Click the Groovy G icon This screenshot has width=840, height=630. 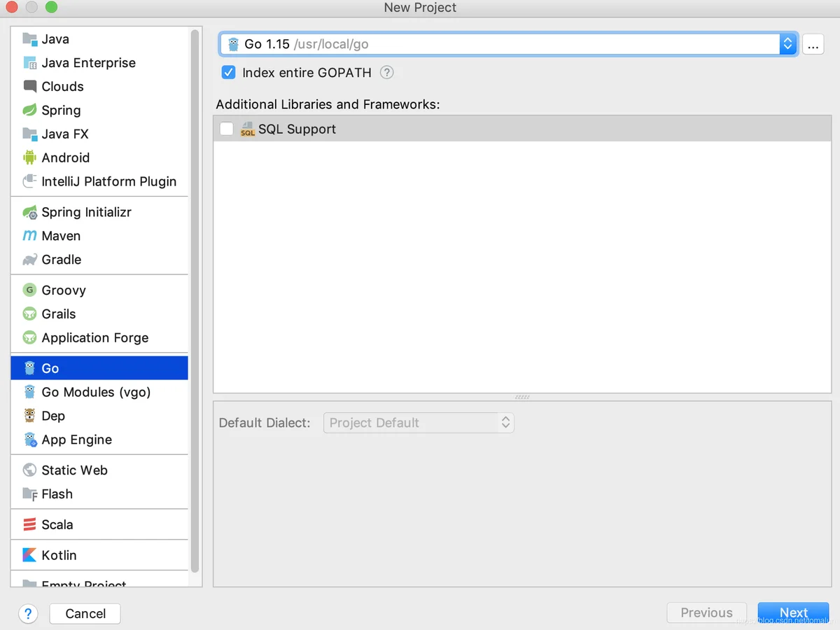29,290
